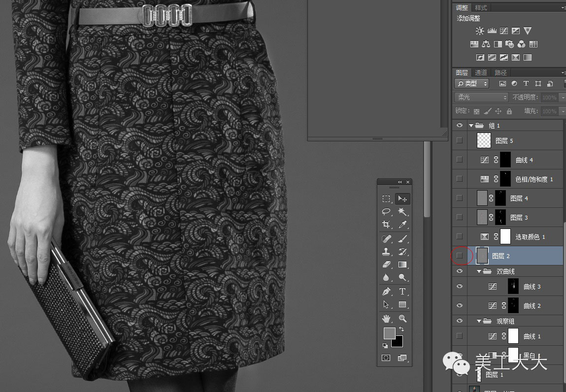Show 色相/饱和度 1 layer visibility
Image resolution: width=566 pixels, height=392 pixels.
point(460,179)
